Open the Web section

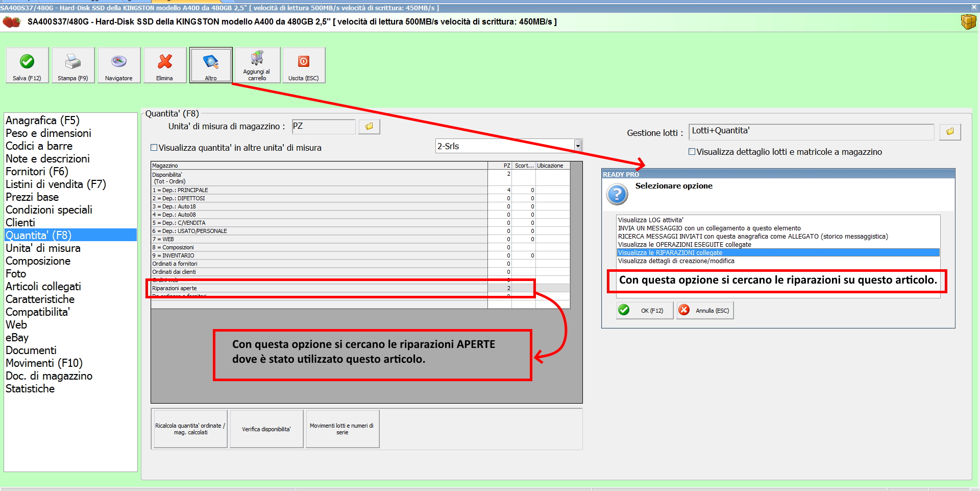tap(16, 324)
